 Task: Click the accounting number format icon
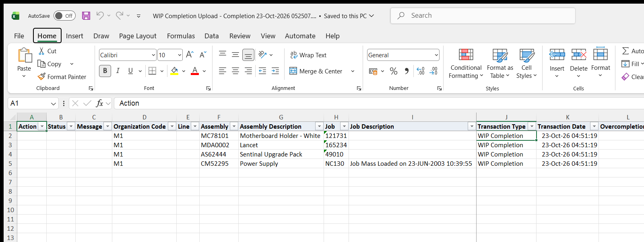click(x=373, y=71)
